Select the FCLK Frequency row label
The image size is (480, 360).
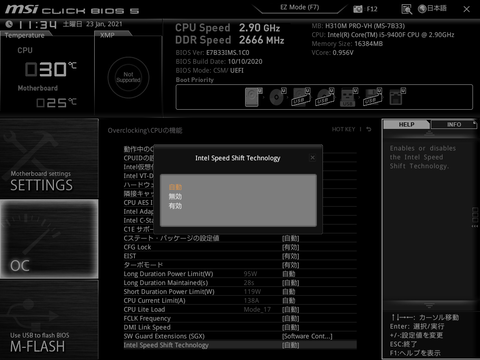tap(147, 318)
